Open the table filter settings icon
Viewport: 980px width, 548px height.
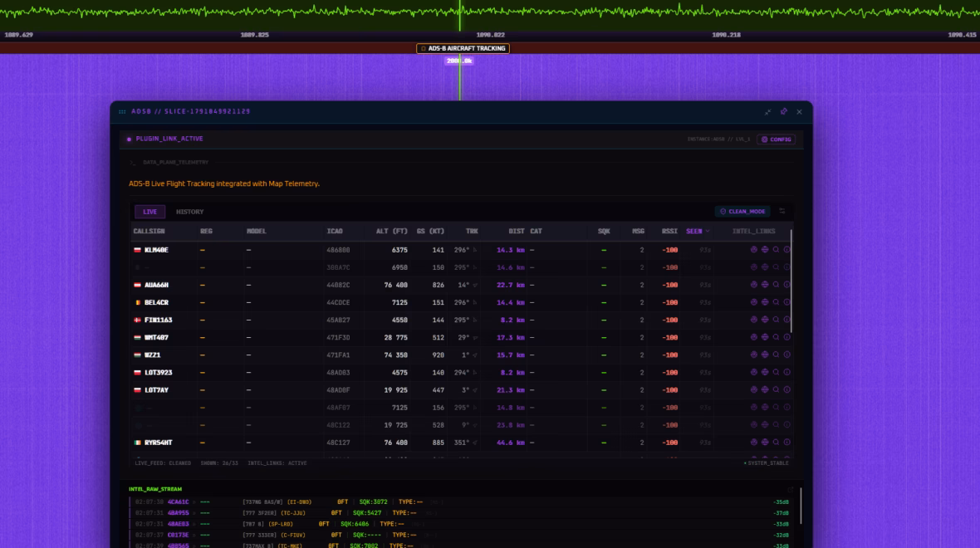pyautogui.click(x=782, y=211)
